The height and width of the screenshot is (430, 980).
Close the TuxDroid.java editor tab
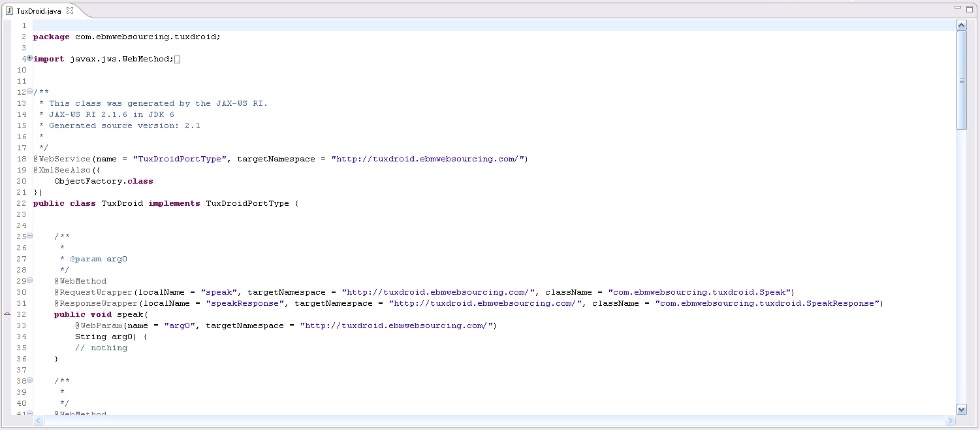[x=70, y=10]
